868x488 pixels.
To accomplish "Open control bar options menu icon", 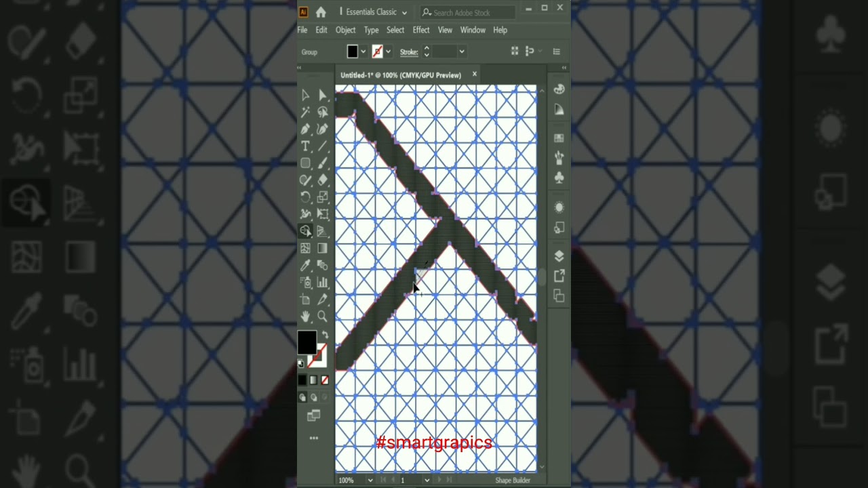I will coord(557,52).
